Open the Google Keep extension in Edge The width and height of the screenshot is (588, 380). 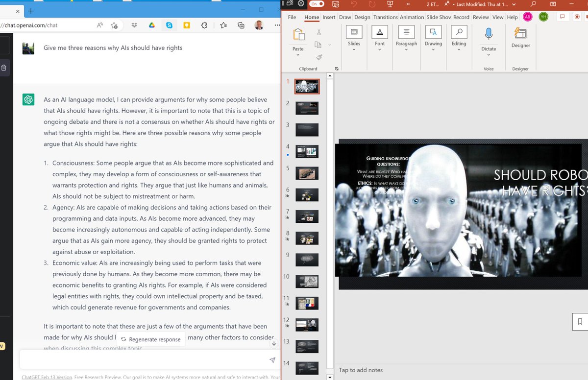click(187, 25)
